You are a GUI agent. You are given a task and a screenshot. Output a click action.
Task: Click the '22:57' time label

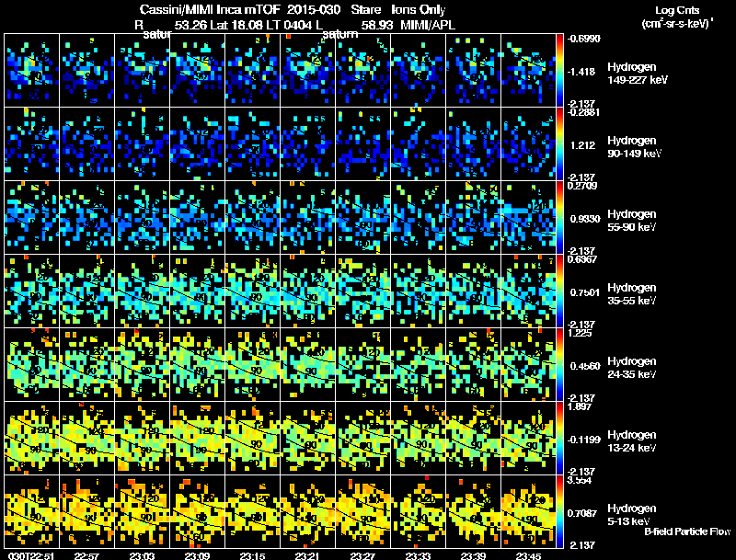pos(86,555)
